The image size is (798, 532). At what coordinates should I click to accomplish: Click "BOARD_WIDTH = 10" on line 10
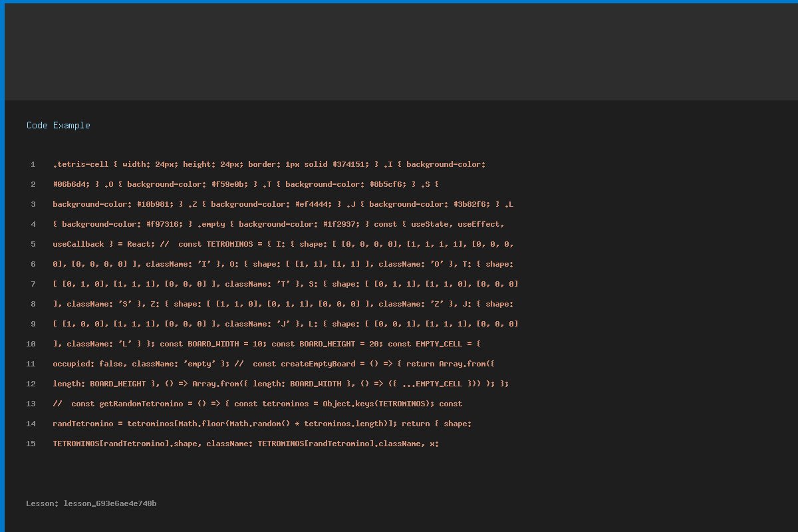tap(227, 344)
